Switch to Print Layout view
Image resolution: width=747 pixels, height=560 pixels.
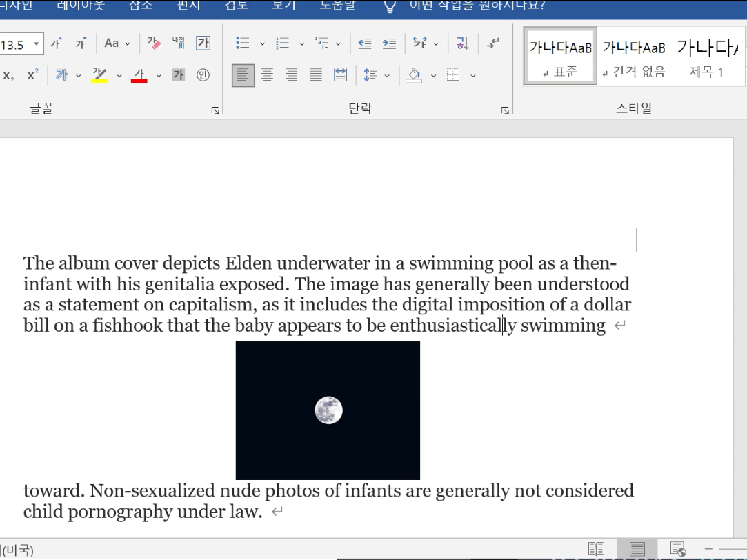click(x=637, y=549)
